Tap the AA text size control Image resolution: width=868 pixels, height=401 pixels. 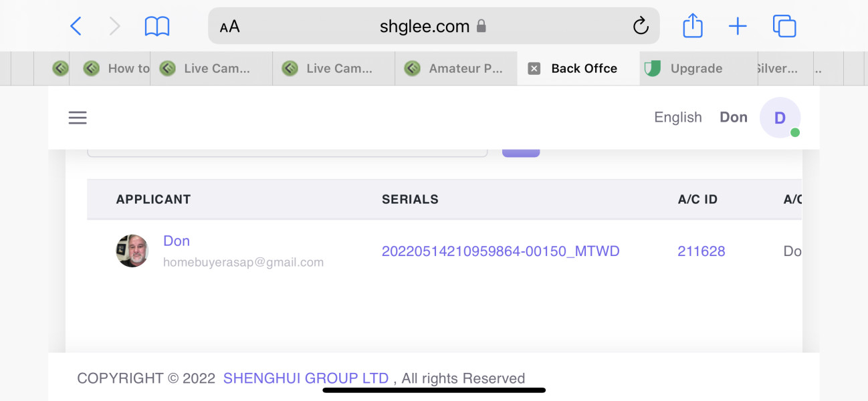(229, 27)
